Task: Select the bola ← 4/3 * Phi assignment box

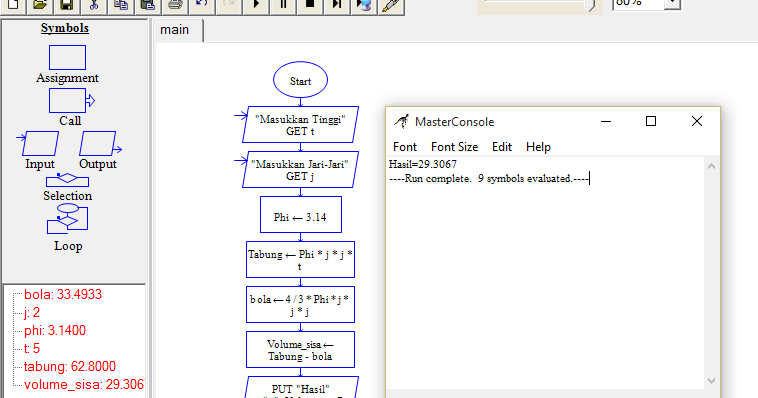Action: click(300, 305)
